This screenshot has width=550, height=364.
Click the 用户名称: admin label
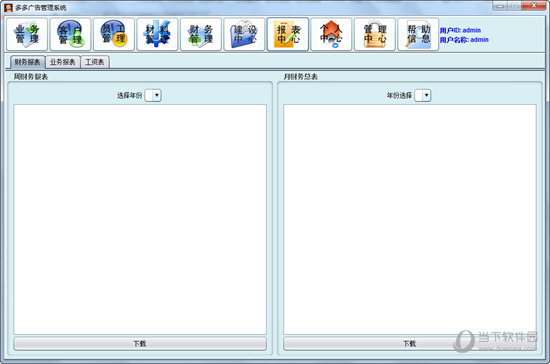pos(464,40)
